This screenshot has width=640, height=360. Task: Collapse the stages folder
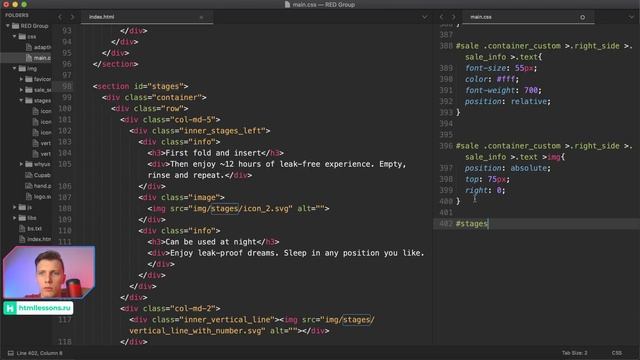pos(21,100)
